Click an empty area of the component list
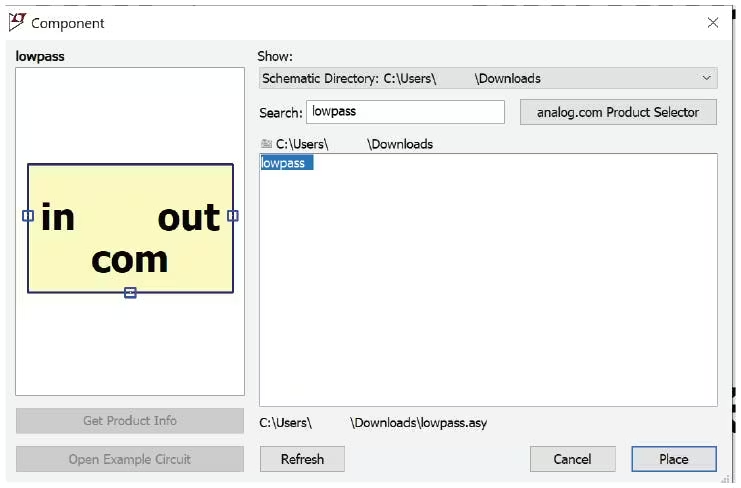This screenshot has width=741, height=488. tap(488, 293)
